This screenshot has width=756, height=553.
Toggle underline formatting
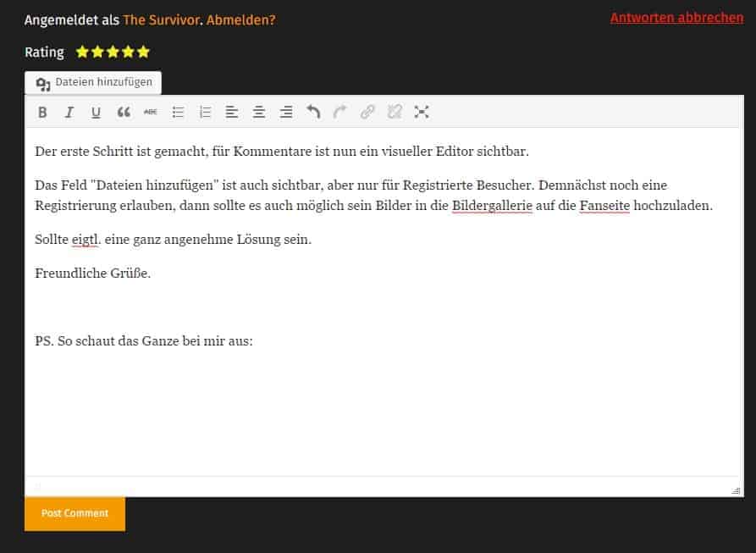coord(96,112)
